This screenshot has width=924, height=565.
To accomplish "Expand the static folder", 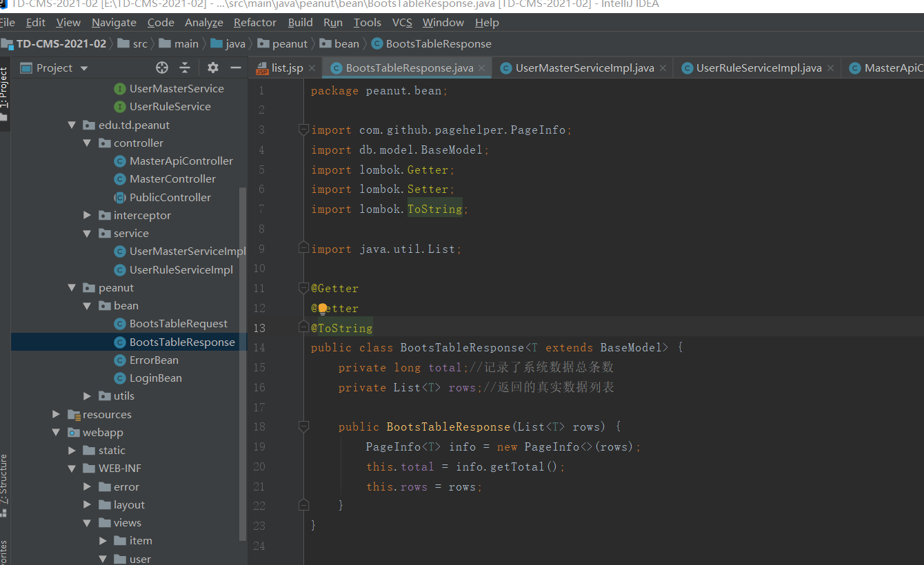I will pyautogui.click(x=72, y=450).
